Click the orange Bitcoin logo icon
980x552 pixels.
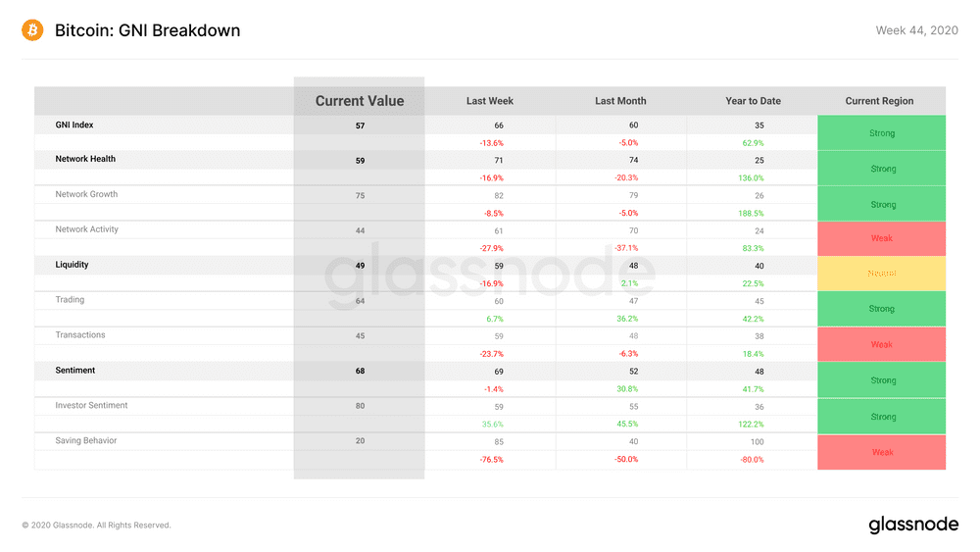click(32, 30)
